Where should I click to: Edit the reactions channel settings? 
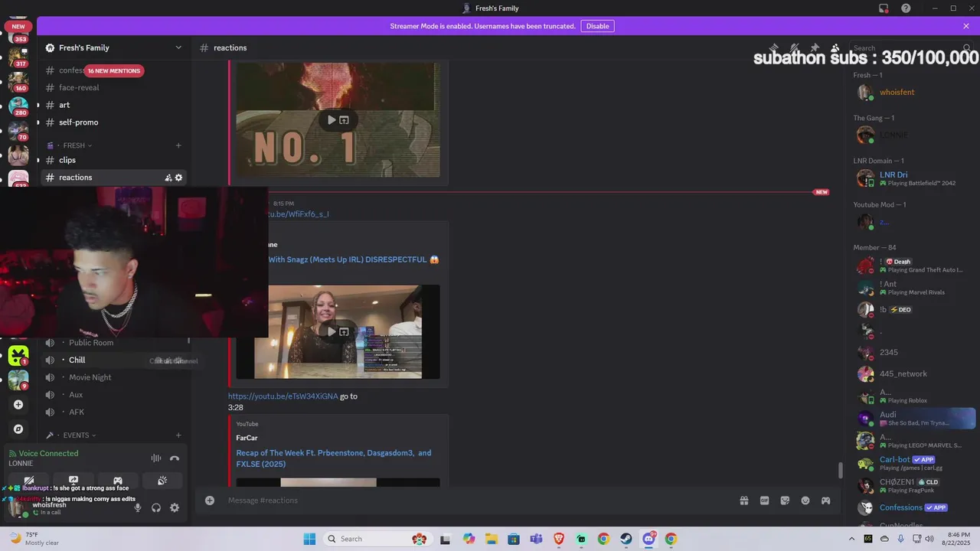[179, 178]
